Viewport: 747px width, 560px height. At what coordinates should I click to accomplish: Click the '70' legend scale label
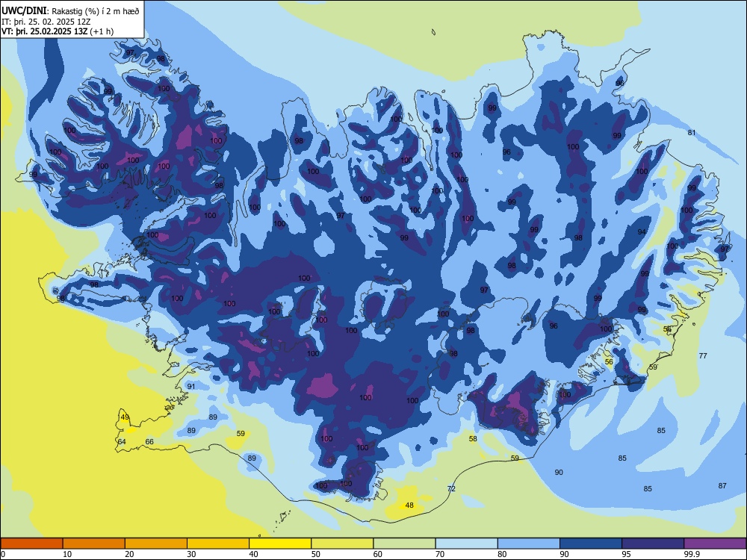click(x=441, y=554)
